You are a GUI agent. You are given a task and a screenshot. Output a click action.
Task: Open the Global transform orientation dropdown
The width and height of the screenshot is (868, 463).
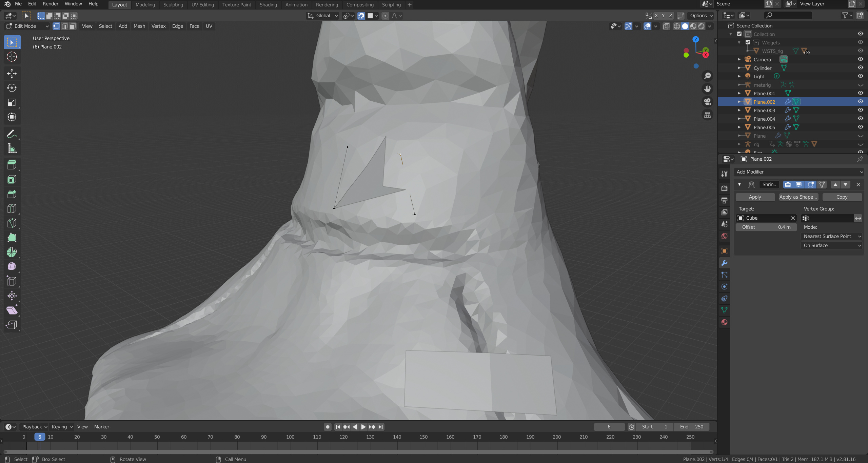(x=323, y=16)
